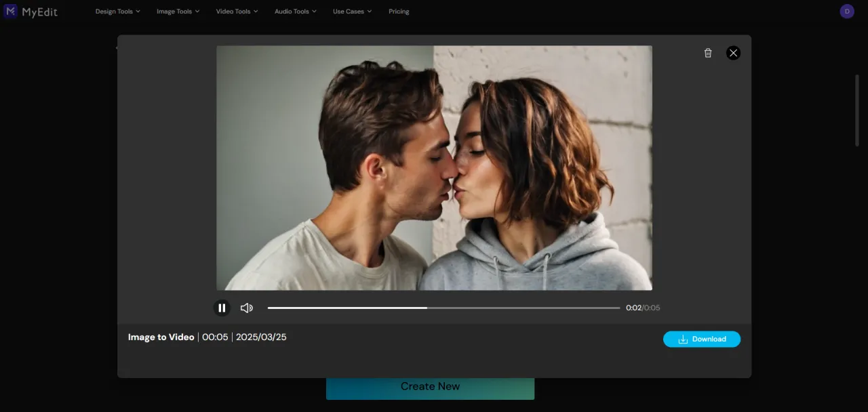
Task: Click the Image to Video label
Action: click(x=161, y=337)
